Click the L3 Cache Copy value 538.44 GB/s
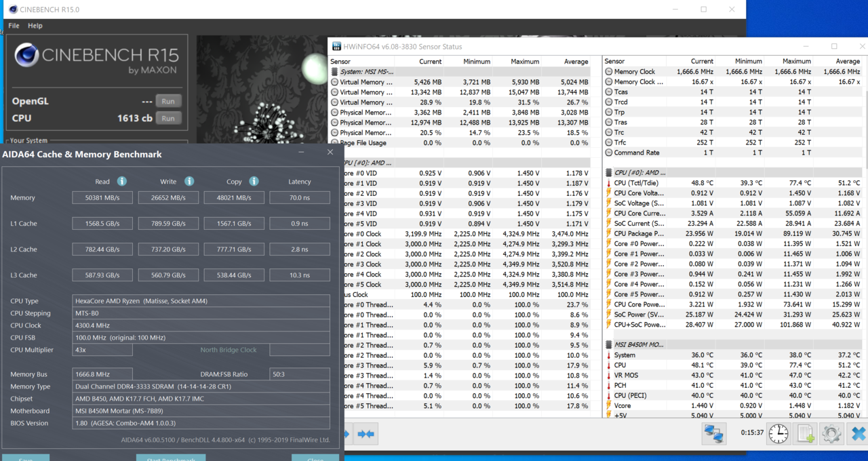The image size is (868, 461). pos(234,275)
